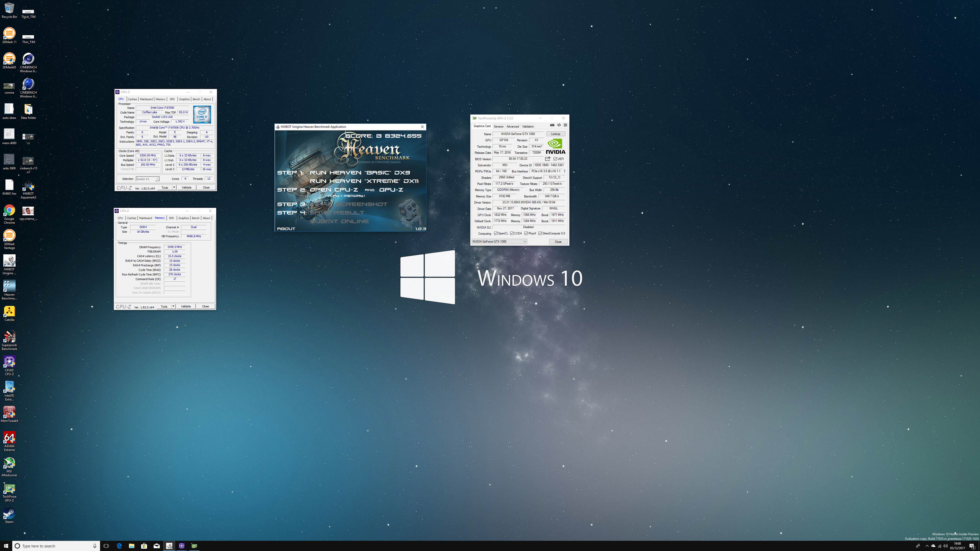Click the Lookup button in GPU-Z
Image resolution: width=980 pixels, height=551 pixels.
[x=555, y=134]
